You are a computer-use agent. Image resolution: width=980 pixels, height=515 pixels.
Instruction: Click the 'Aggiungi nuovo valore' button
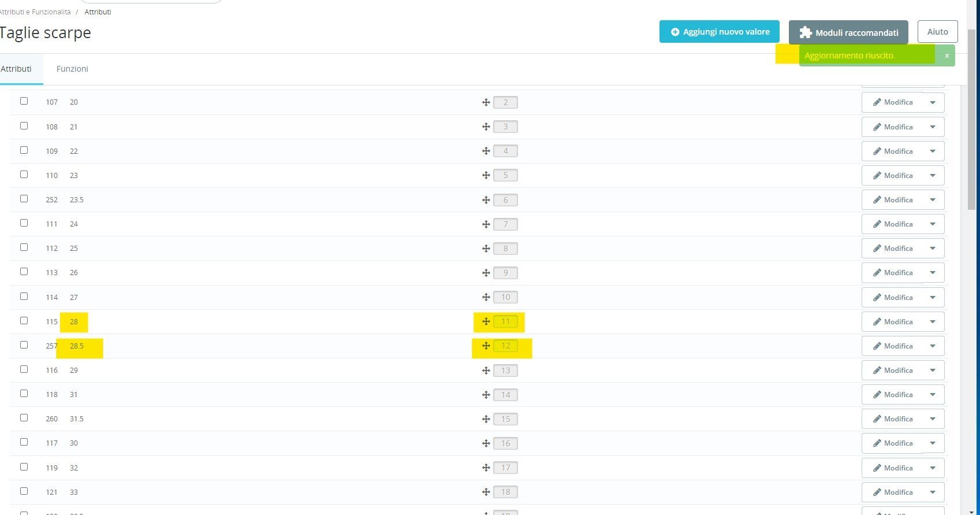[720, 32]
